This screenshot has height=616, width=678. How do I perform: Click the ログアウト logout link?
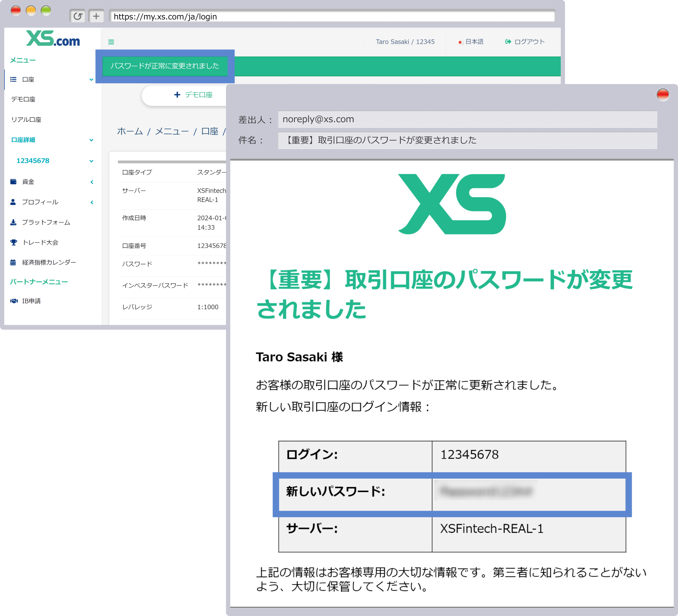[529, 42]
